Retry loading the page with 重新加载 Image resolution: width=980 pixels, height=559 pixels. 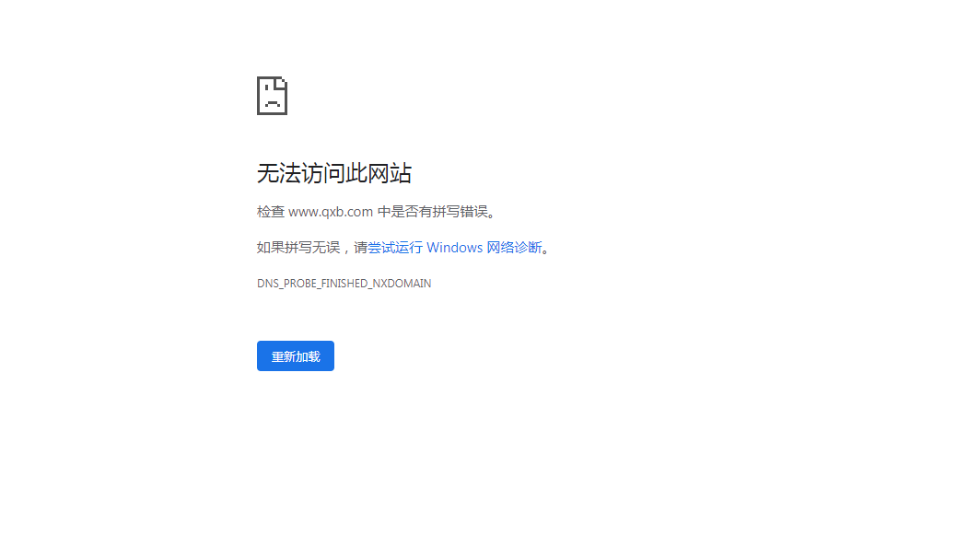[295, 355]
